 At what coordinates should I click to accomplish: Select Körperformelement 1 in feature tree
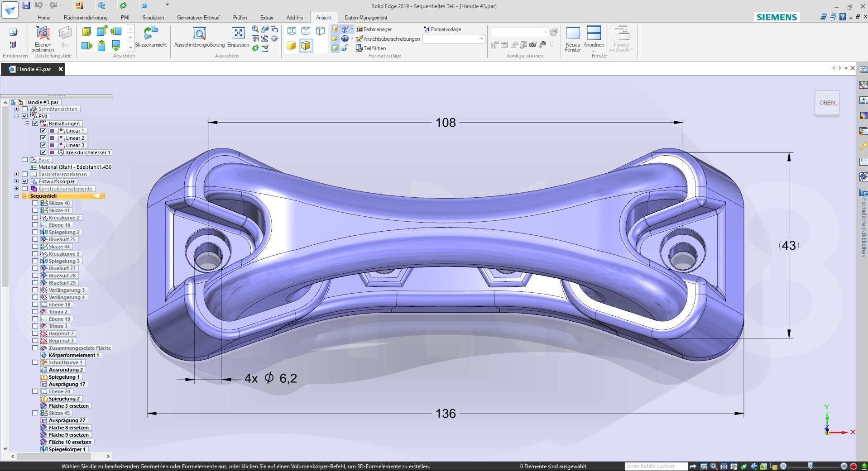tap(73, 355)
